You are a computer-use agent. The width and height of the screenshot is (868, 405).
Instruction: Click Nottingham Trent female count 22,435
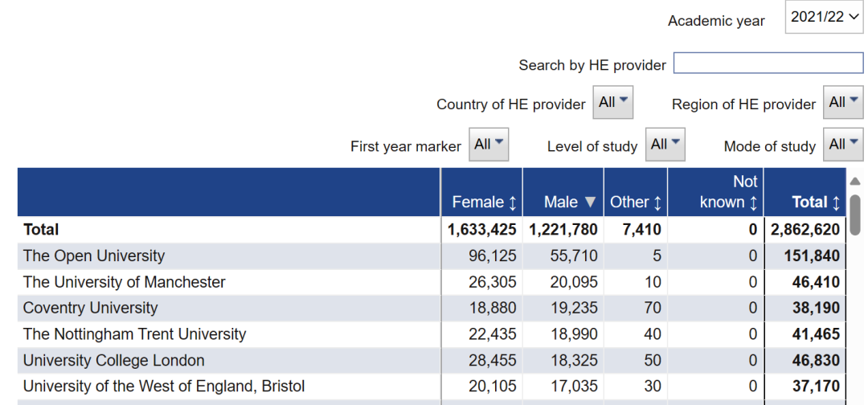click(492, 334)
